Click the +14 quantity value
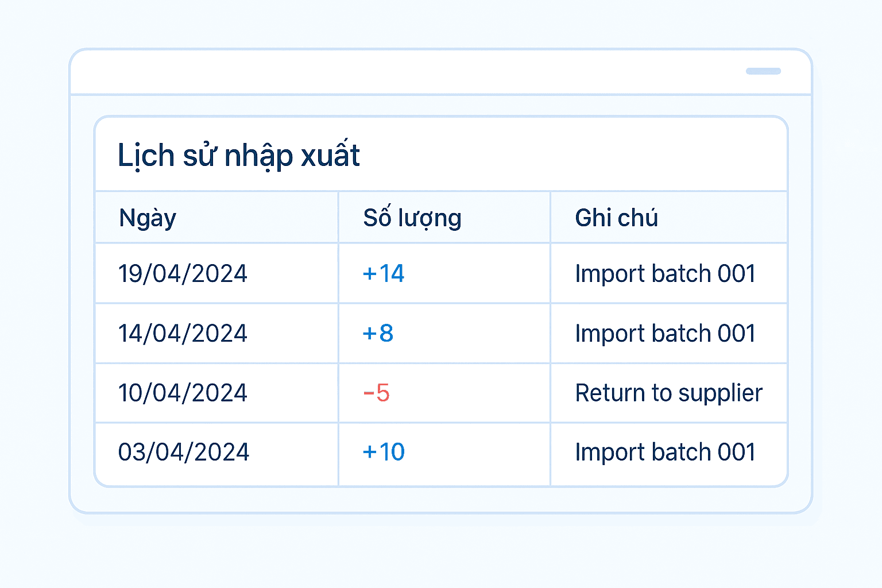The width and height of the screenshot is (882, 588). point(384,273)
